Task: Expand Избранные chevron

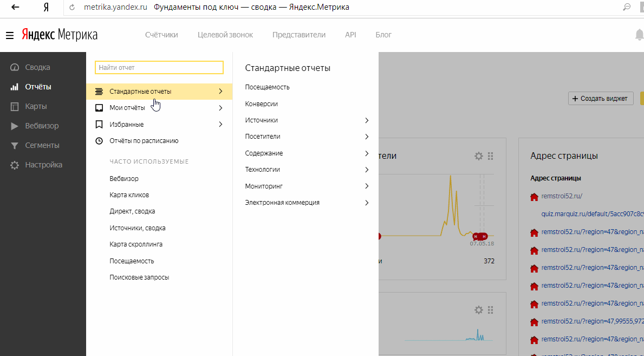Action: click(220, 124)
